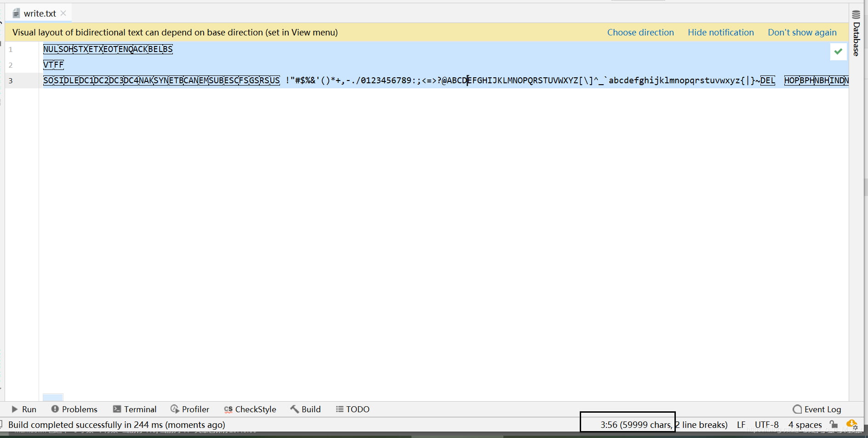
Task: Open the CheckStyle tool window
Action: pos(250,409)
